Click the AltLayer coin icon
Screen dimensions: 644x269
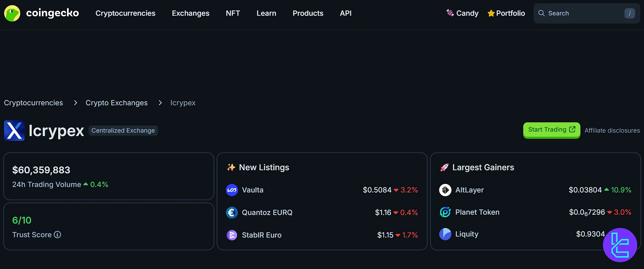[x=445, y=190]
